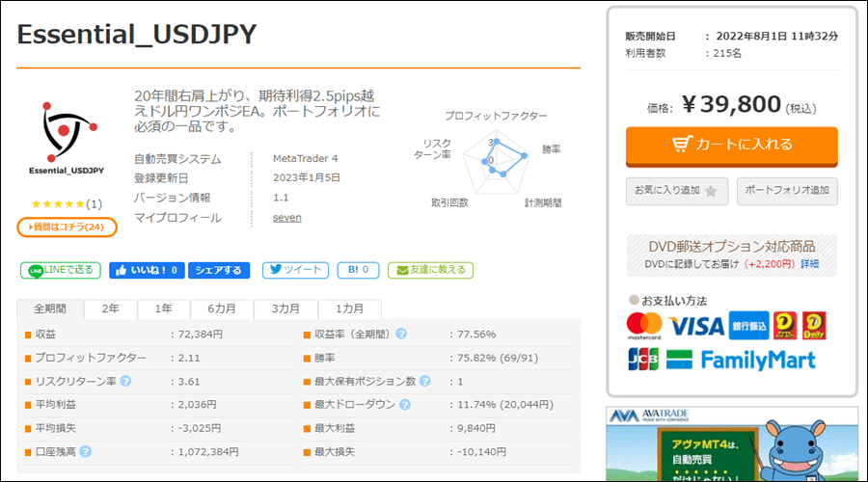Click the Hatena B! bookmark button
This screenshot has width=868, height=482.
point(358,270)
